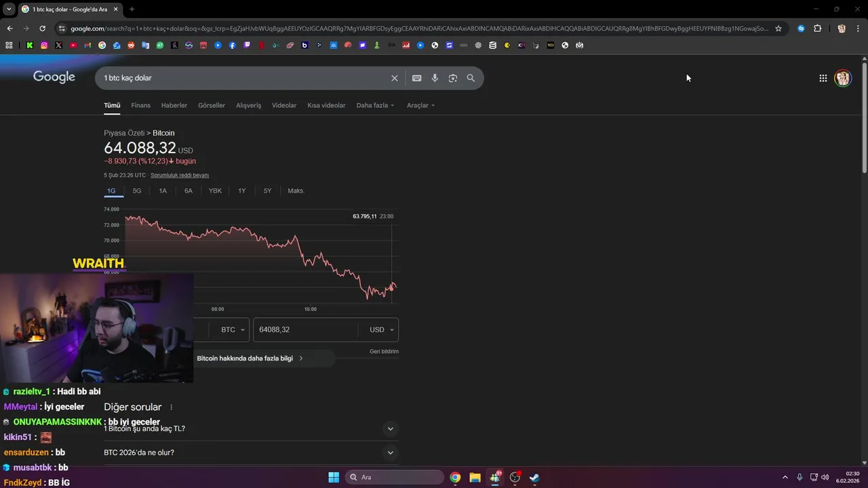Select the 1A chart range
The width and height of the screenshot is (868, 488).
tap(163, 191)
